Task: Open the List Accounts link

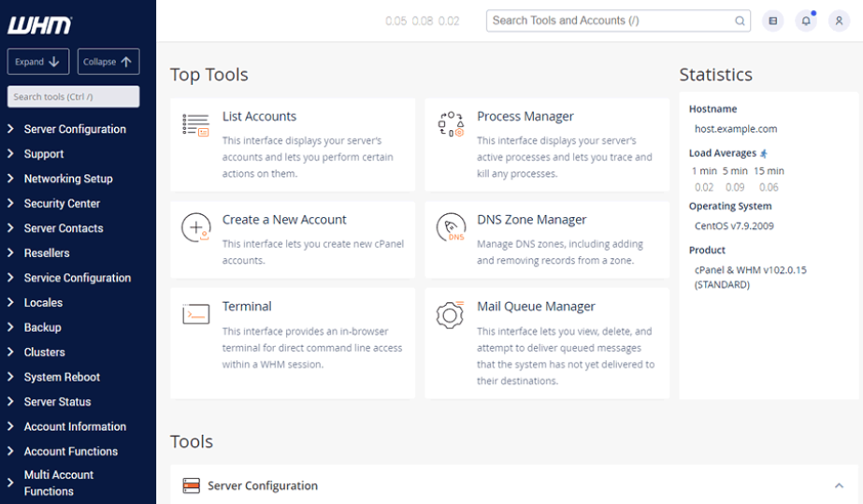Action: [259, 116]
